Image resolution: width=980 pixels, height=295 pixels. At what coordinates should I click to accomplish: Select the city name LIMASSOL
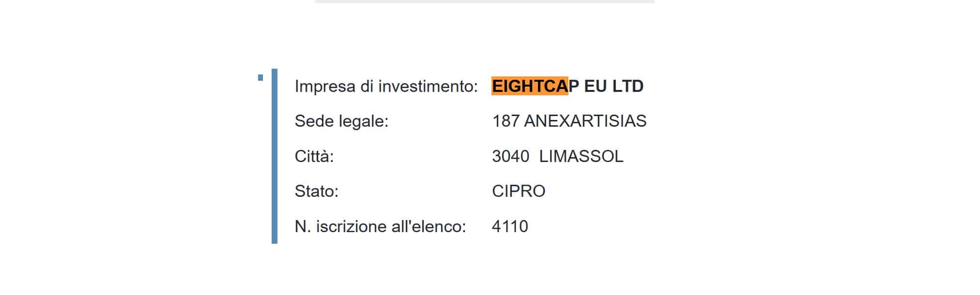[x=581, y=156]
